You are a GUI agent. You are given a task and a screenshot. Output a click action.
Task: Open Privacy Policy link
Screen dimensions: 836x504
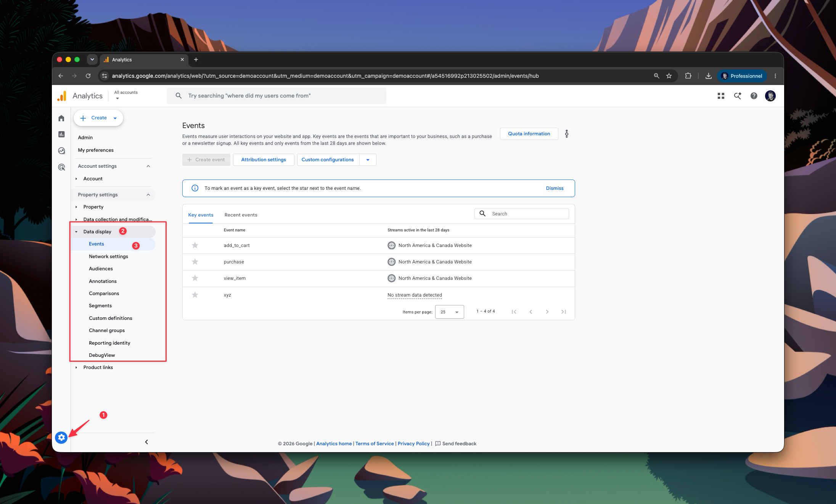pos(413,444)
